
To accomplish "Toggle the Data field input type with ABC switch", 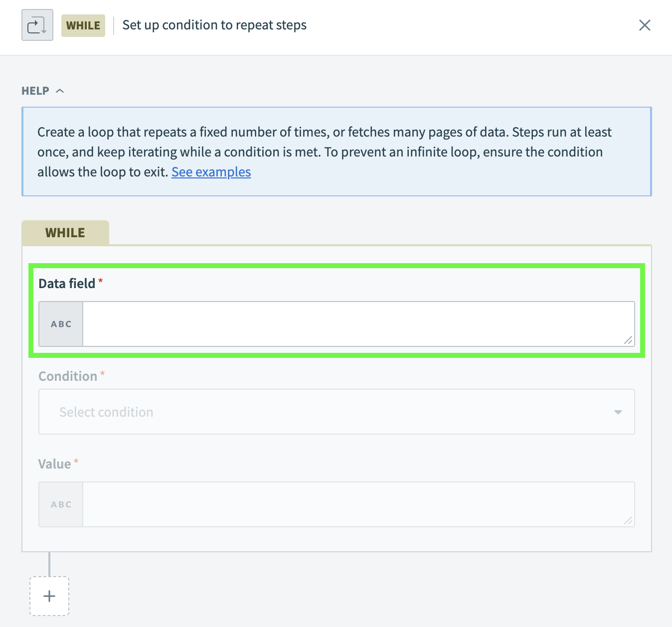I will 60,323.
